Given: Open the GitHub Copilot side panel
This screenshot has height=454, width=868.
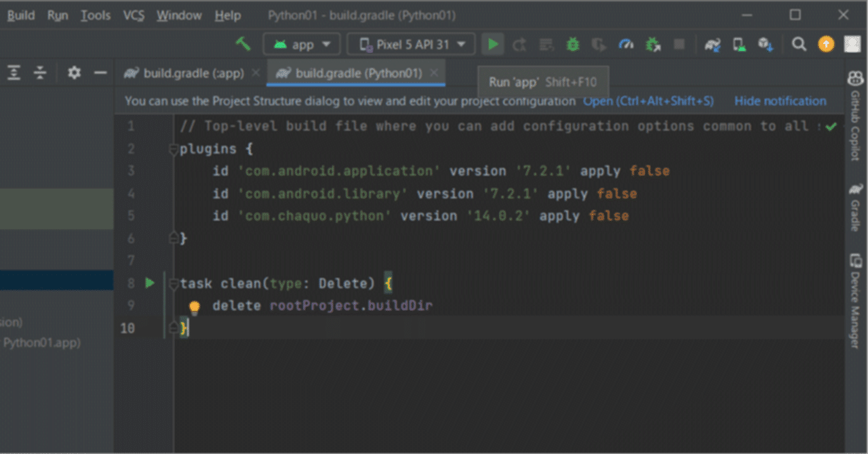Looking at the screenshot, I should tap(856, 78).
